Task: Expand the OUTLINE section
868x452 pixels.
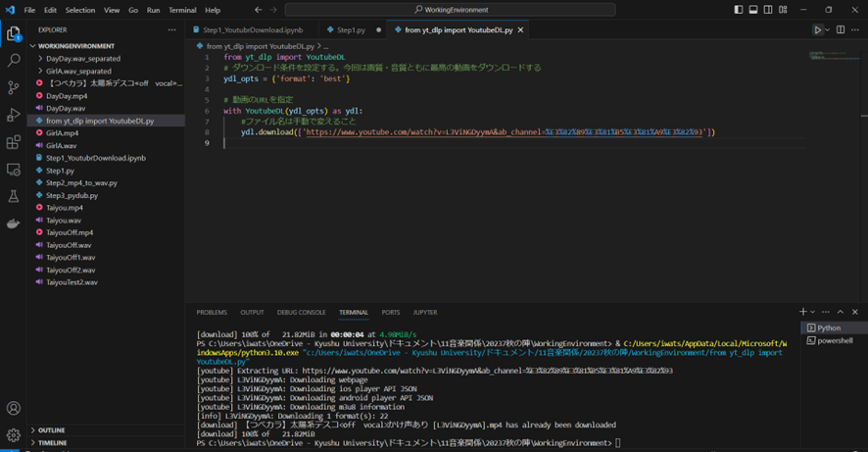Action: (51, 430)
